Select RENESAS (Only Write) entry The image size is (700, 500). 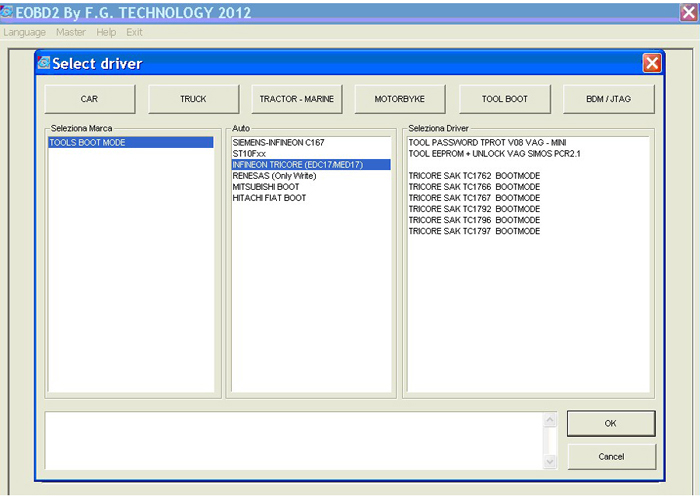(x=311, y=176)
